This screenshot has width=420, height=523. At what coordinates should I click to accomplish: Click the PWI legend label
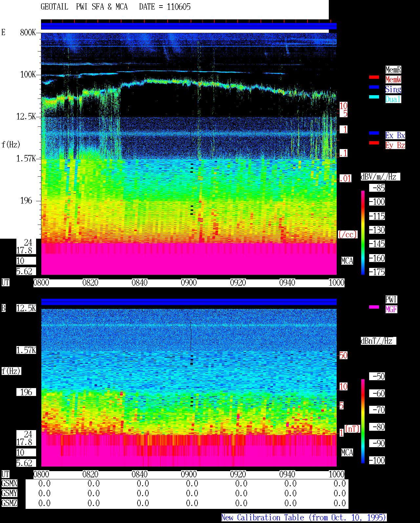391,299
